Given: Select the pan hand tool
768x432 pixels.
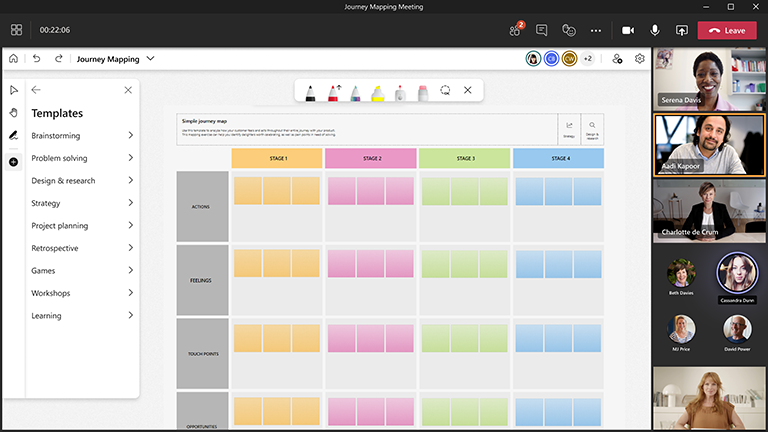Looking at the screenshot, I should point(13,112).
